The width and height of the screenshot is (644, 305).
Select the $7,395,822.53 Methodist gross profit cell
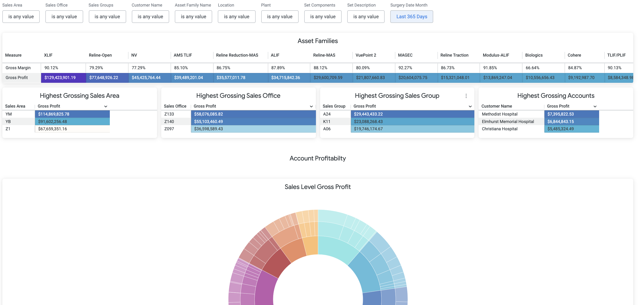tap(572, 114)
